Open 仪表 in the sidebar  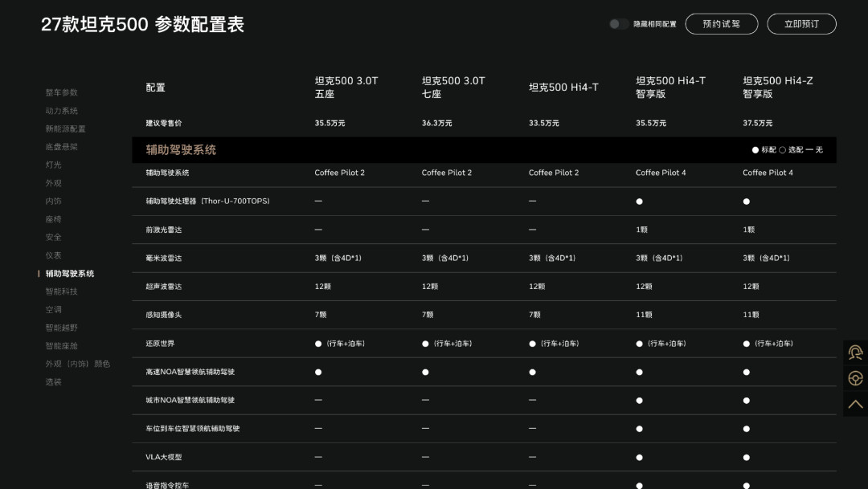54,255
